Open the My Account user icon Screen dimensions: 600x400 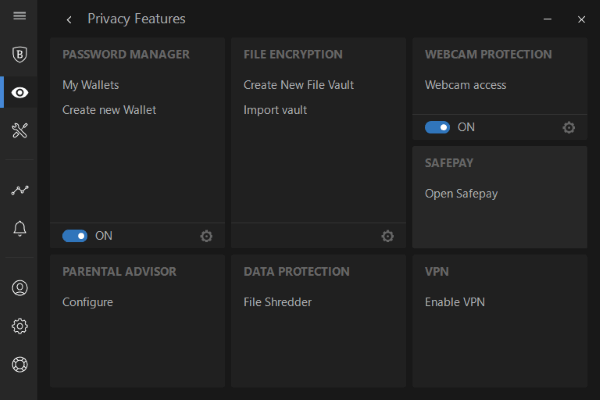click(19, 288)
